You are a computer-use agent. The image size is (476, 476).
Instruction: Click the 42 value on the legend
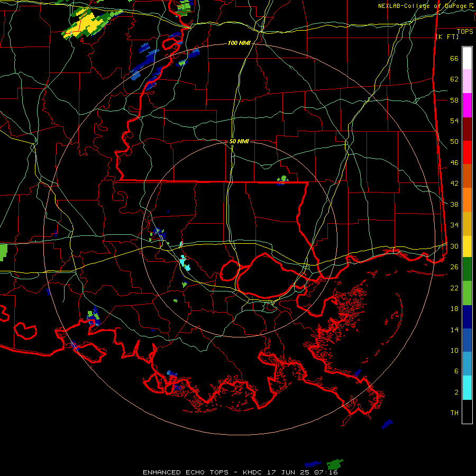pyautogui.click(x=454, y=184)
